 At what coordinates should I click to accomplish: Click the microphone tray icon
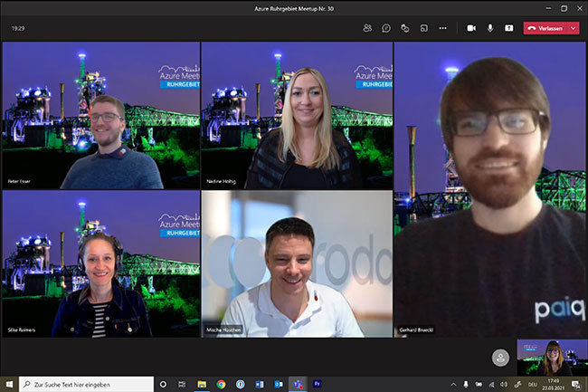(466, 385)
